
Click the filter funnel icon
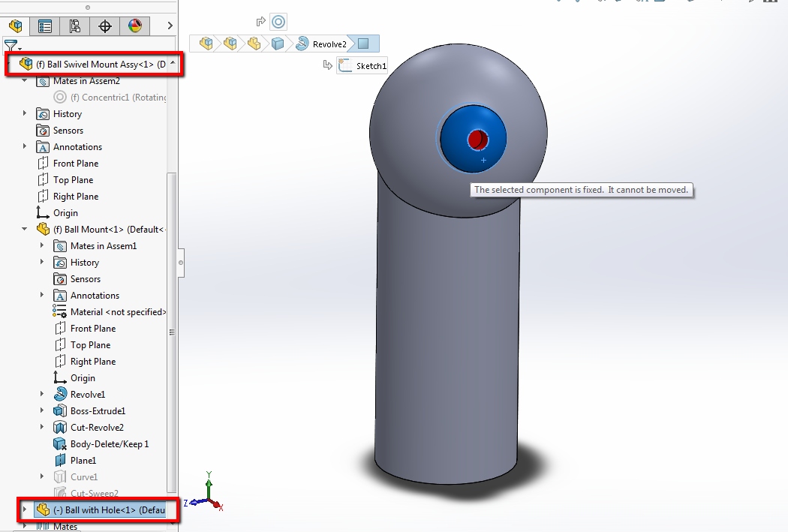click(x=11, y=46)
